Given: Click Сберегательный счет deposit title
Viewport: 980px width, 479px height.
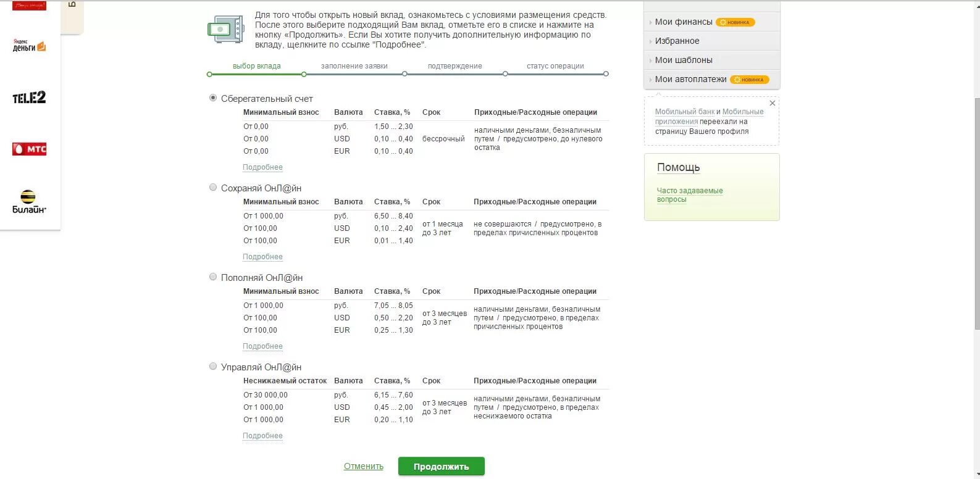Looking at the screenshot, I should pyautogui.click(x=267, y=99).
